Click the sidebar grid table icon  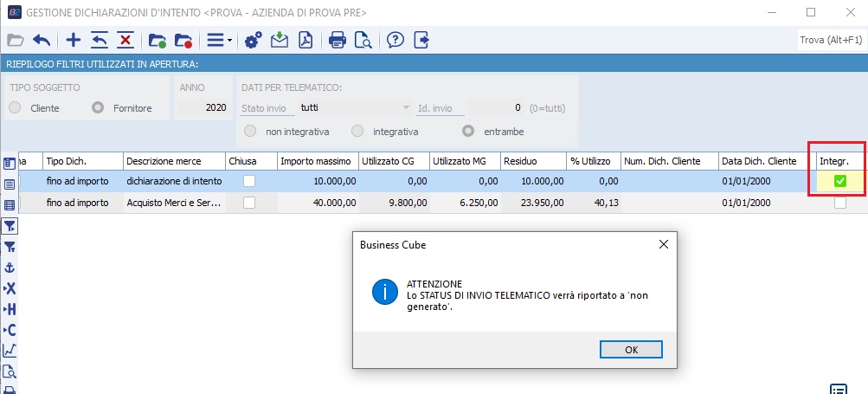(10, 205)
